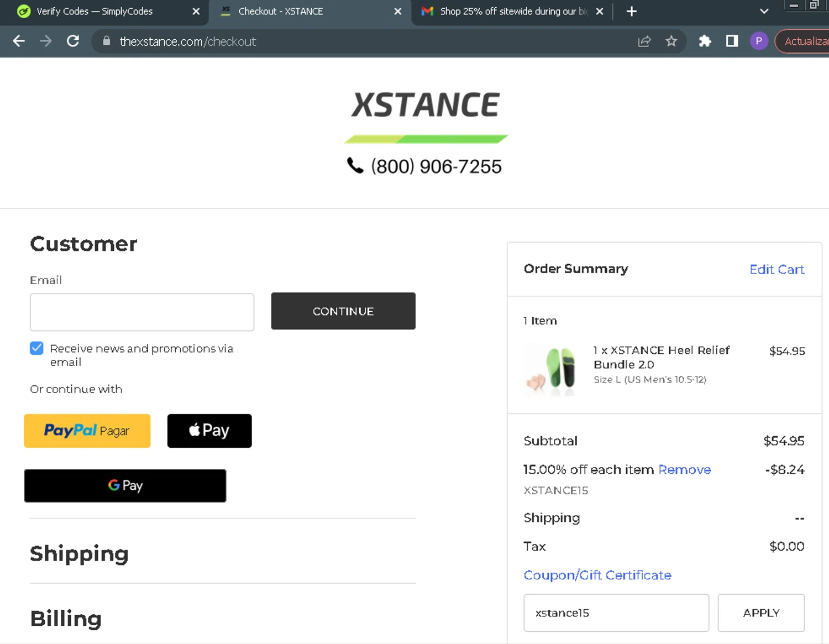This screenshot has height=644, width=829.
Task: Focus the Email input field
Action: click(x=142, y=312)
